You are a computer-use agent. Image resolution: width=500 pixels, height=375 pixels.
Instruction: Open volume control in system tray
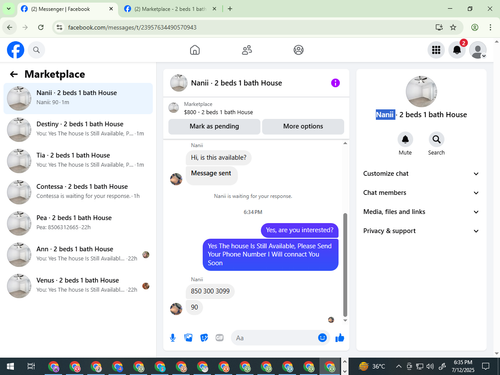point(430,367)
